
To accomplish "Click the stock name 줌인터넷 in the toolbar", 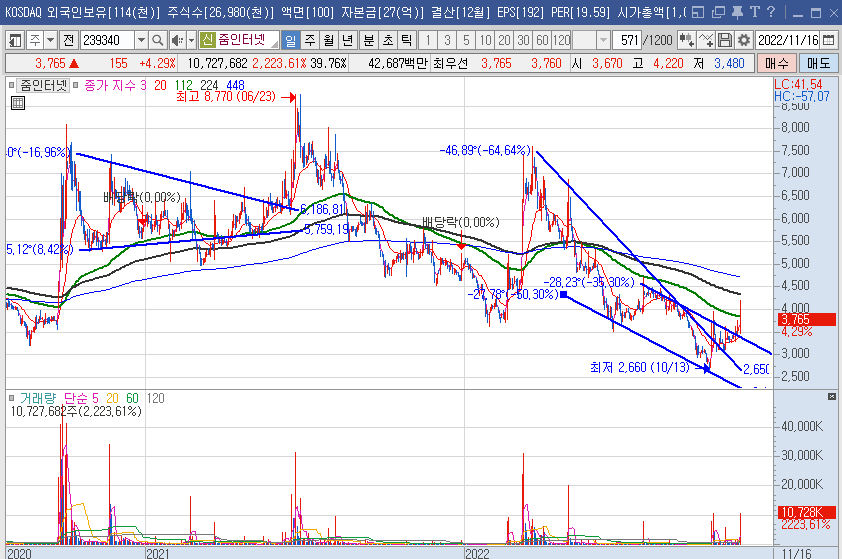I will point(242,39).
